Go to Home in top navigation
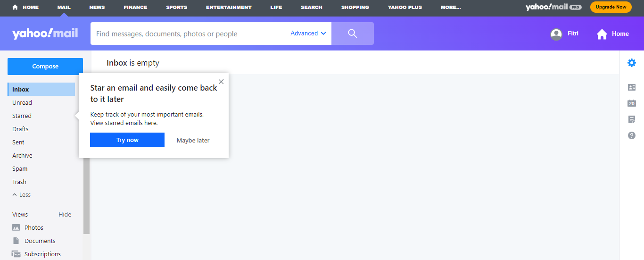This screenshot has width=644, height=260. [x=26, y=7]
